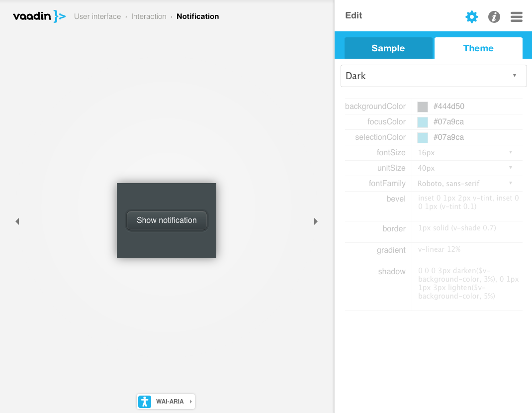
Task: Switch to the Sample tab
Action: [388, 48]
